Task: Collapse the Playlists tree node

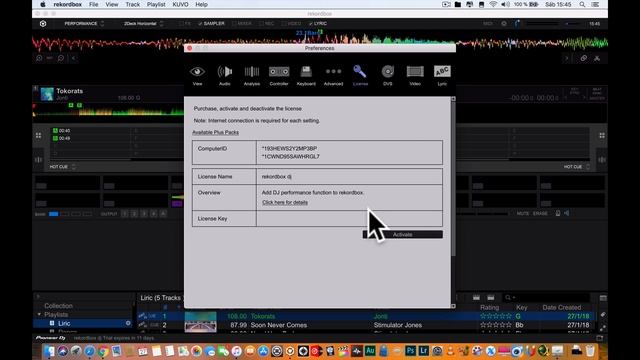Action: click(x=39, y=314)
